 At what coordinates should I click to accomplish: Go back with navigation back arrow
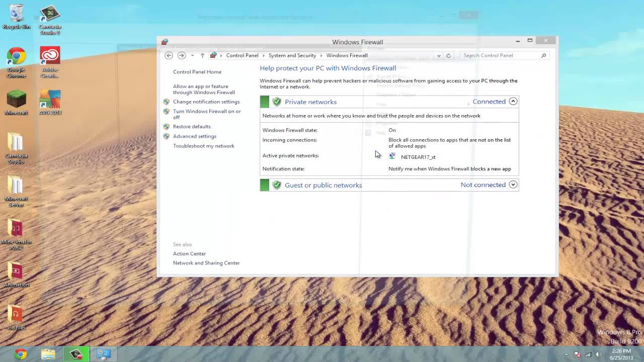click(169, 55)
